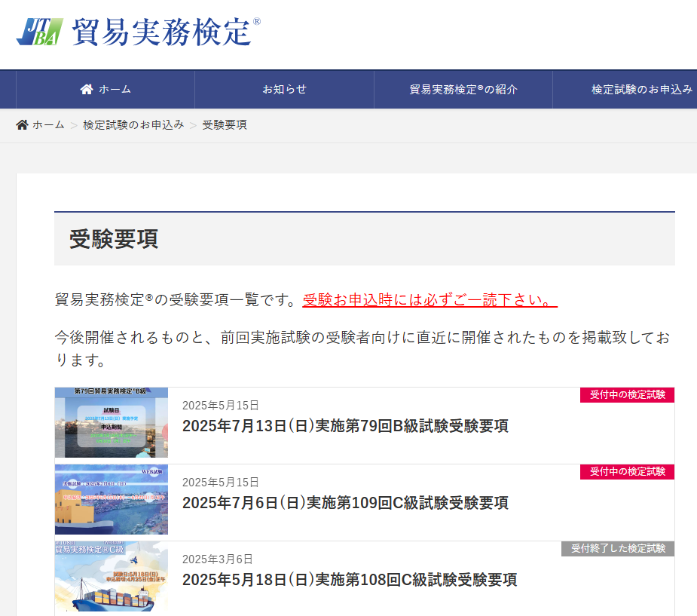Click the home icon in breadcrumb
Image resolution: width=697 pixels, height=616 pixels.
click(23, 124)
